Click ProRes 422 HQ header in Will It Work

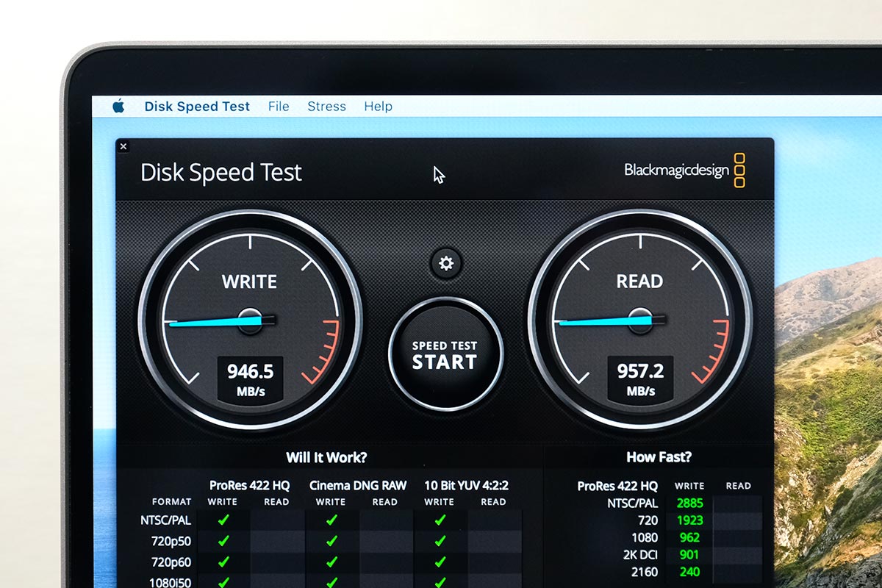click(250, 486)
